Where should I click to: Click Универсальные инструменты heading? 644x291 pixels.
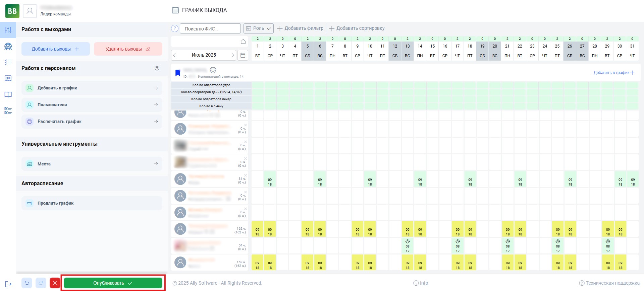(x=59, y=144)
